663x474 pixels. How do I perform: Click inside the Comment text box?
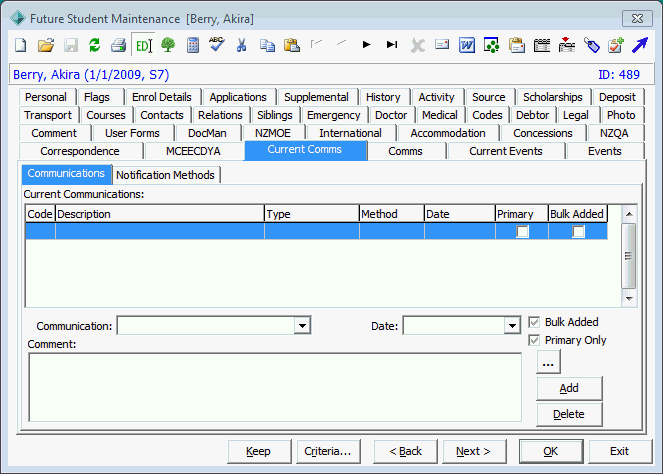coord(275,387)
